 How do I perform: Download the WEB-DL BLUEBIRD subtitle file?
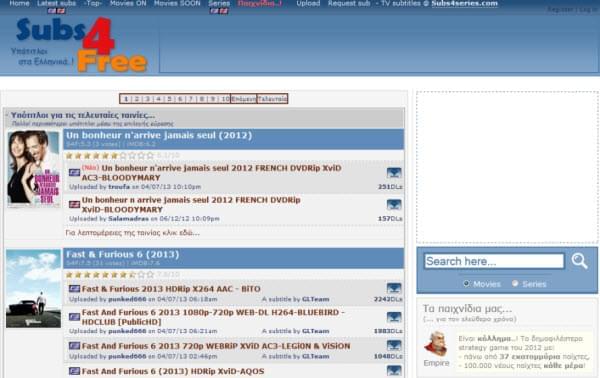394,317
